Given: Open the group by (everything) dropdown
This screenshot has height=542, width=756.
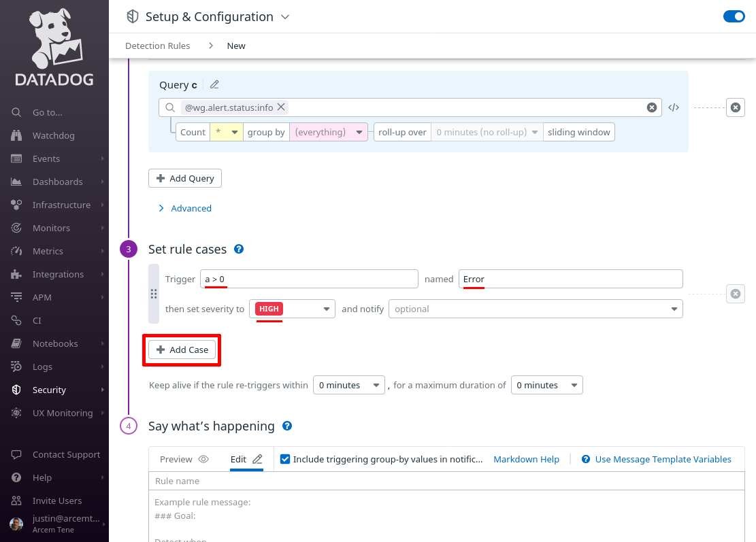Looking at the screenshot, I should [329, 132].
